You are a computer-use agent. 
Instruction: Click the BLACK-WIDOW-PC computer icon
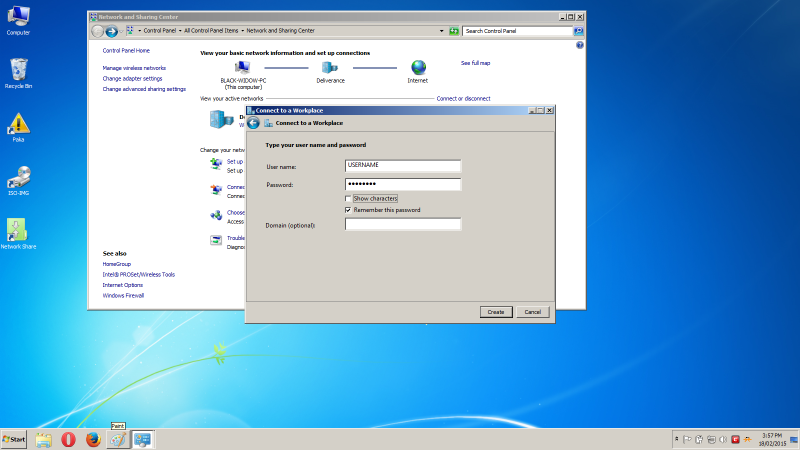(243, 67)
